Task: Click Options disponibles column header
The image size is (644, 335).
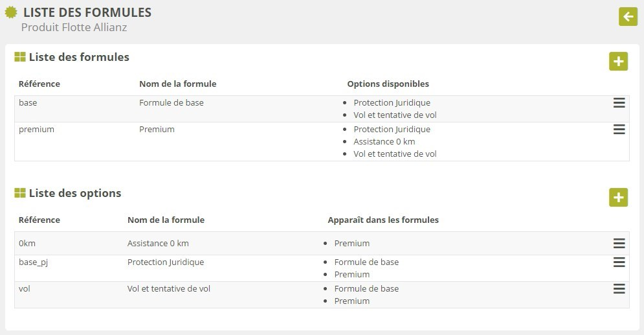Action: [388, 84]
